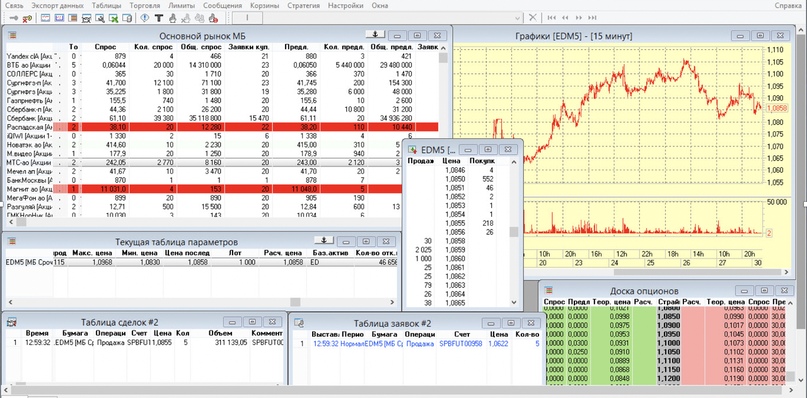Click the disconnect key icon with red cross
This screenshot has height=398, width=807.
tap(27, 19)
